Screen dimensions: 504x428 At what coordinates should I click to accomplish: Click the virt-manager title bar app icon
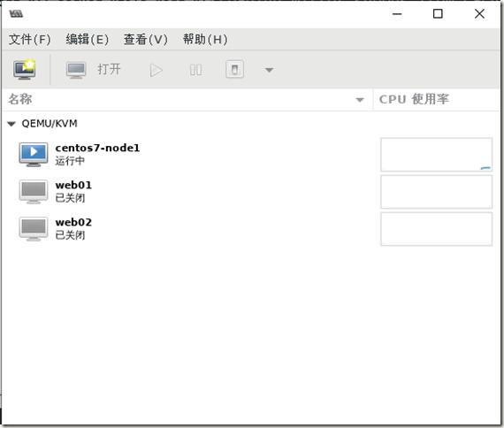point(16,14)
